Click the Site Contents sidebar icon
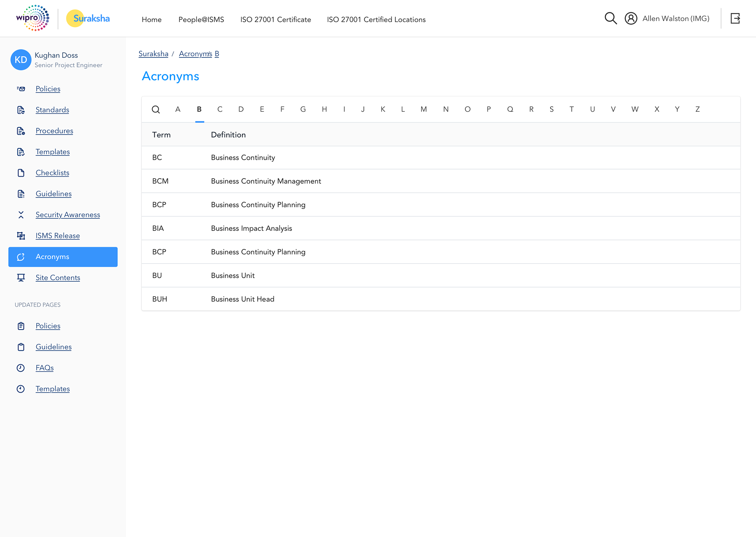 pos(21,278)
